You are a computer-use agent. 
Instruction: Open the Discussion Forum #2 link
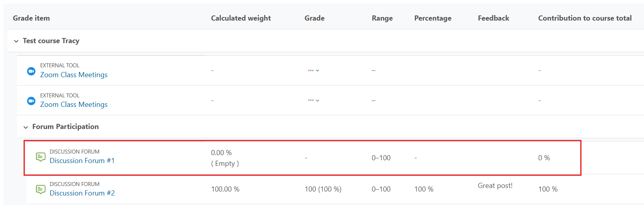(x=82, y=193)
